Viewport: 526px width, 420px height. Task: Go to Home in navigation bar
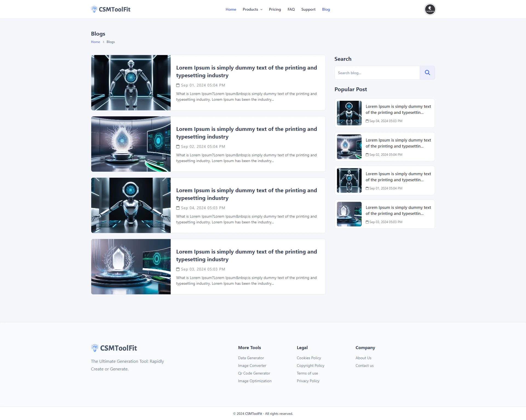coord(231,9)
